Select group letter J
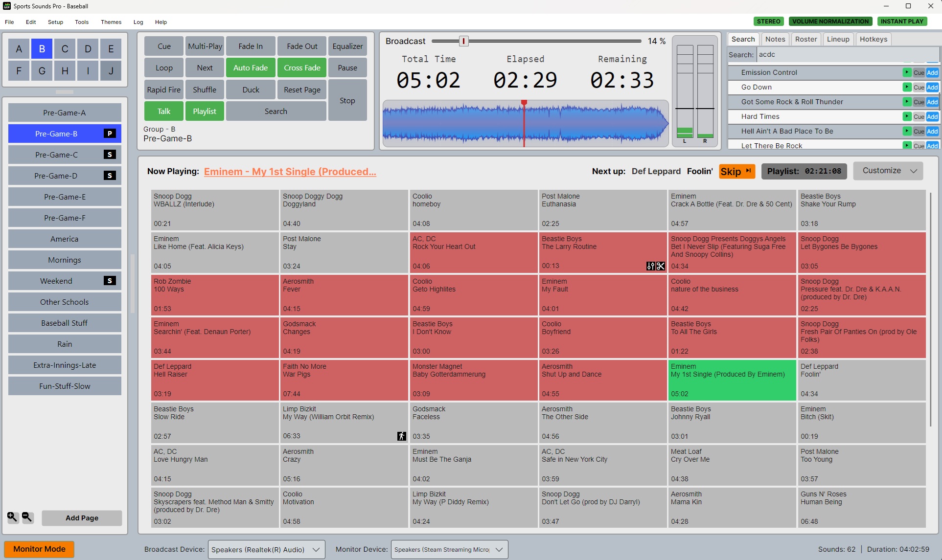The height and width of the screenshot is (560, 942). (111, 71)
